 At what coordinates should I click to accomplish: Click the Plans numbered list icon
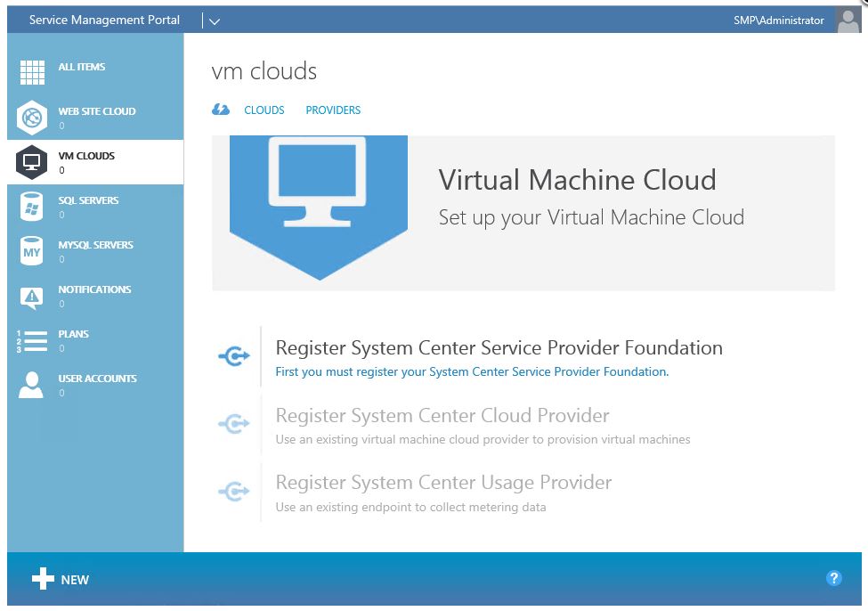tap(31, 341)
